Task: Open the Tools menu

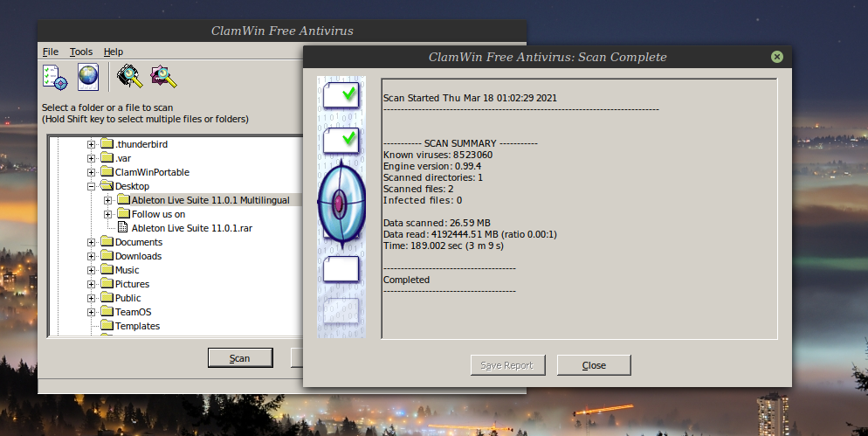Action: point(81,52)
